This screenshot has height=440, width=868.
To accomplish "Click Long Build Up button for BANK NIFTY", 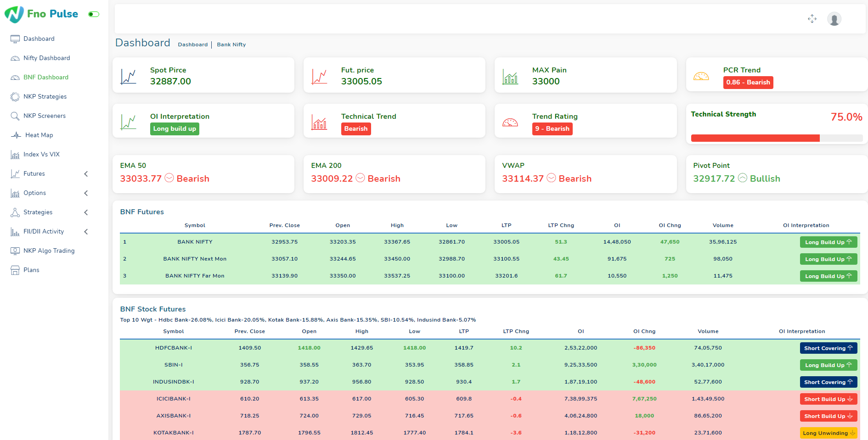I will point(829,242).
